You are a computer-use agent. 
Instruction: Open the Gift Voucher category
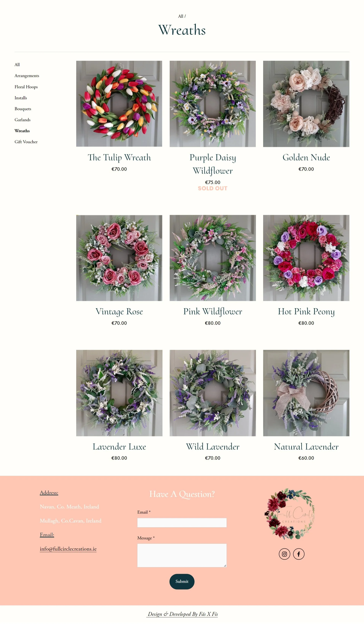(x=26, y=142)
